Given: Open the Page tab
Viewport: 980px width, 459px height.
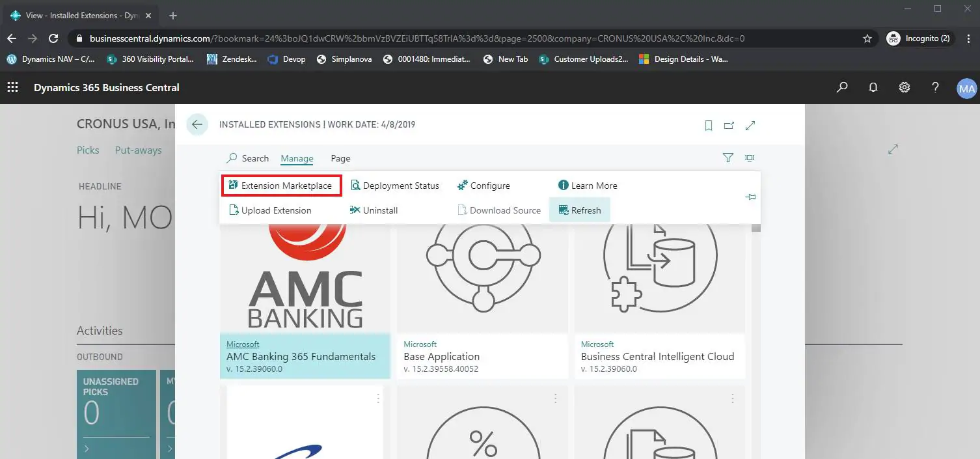Looking at the screenshot, I should (340, 158).
